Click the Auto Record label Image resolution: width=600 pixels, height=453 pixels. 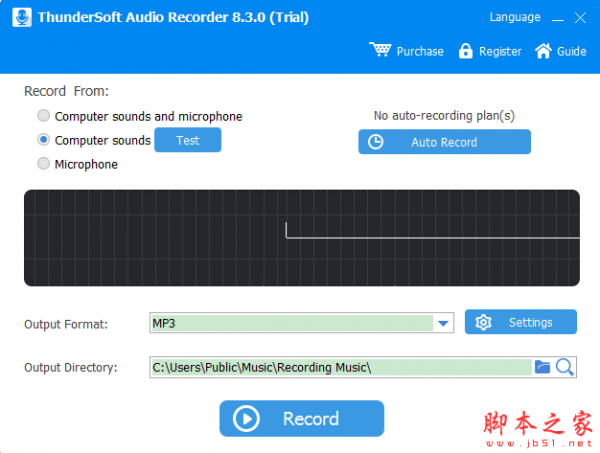click(444, 142)
